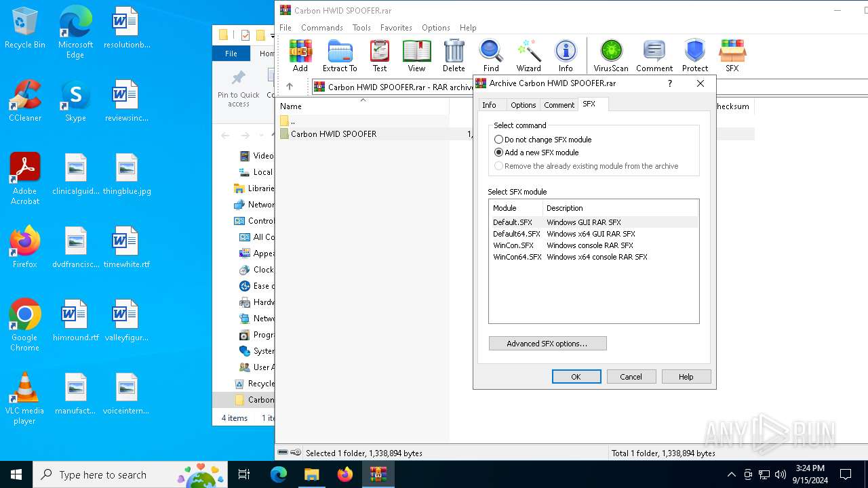
Task: Select VLC media player desktop icon
Action: pyautogui.click(x=25, y=399)
